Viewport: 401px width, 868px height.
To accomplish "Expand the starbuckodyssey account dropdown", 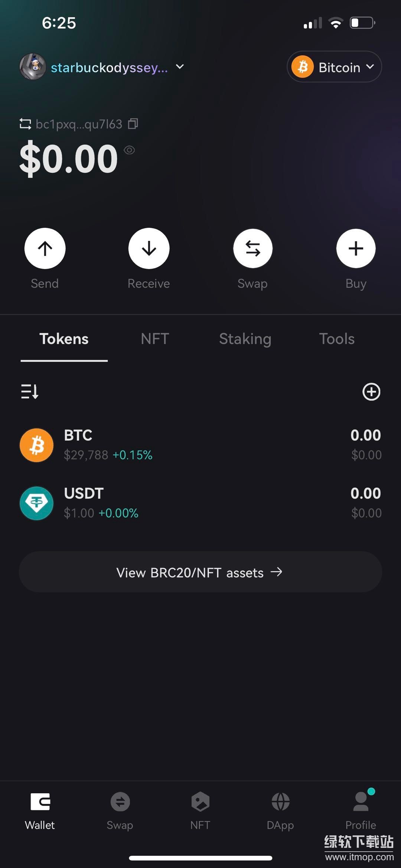I will 180,67.
